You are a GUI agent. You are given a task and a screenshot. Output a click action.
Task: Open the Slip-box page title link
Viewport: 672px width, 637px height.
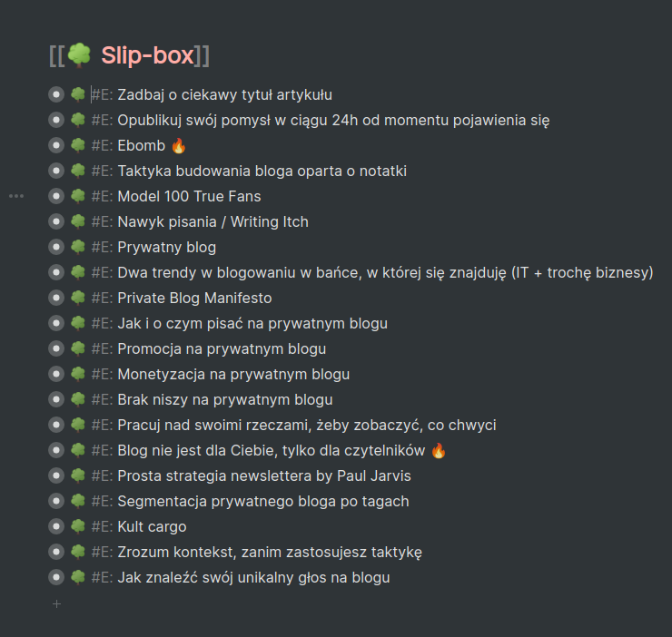pyautogui.click(x=147, y=55)
